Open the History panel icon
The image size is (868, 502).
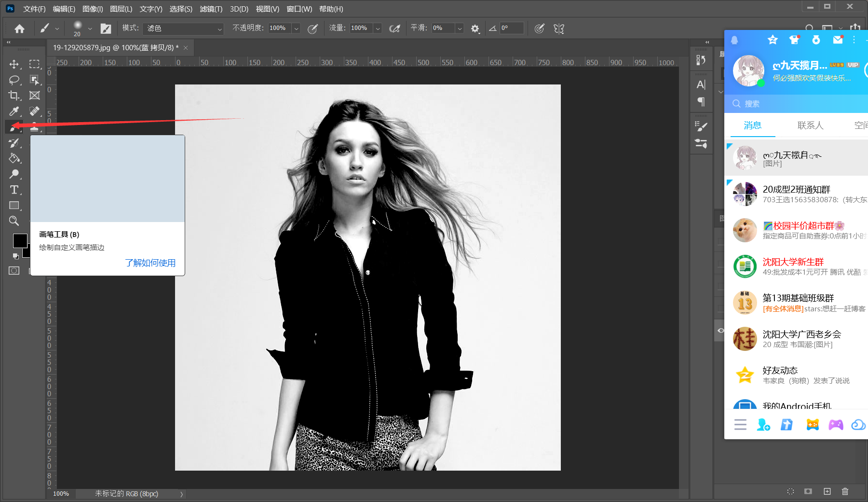(701, 60)
